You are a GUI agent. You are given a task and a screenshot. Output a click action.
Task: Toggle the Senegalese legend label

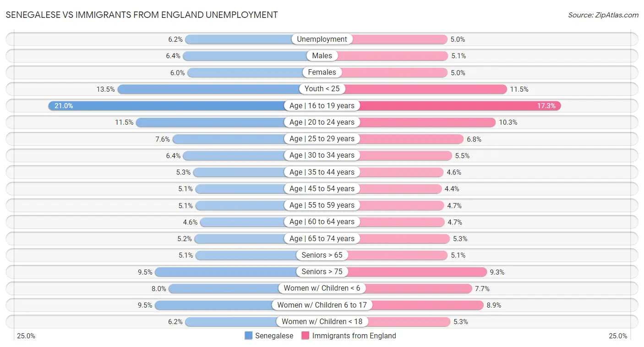click(274, 336)
